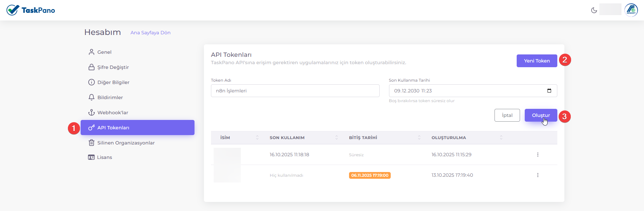Click the TaskPano logo

tap(31, 10)
